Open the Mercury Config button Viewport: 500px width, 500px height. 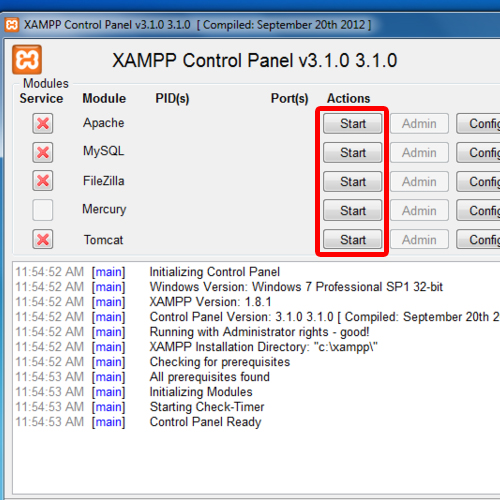coord(478,211)
